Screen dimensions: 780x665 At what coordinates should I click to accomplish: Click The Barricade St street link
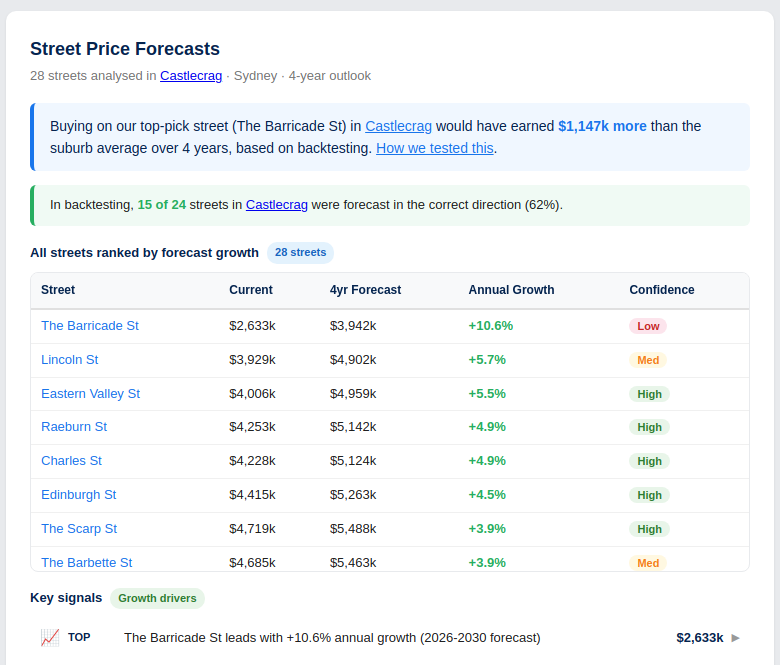[90, 325]
